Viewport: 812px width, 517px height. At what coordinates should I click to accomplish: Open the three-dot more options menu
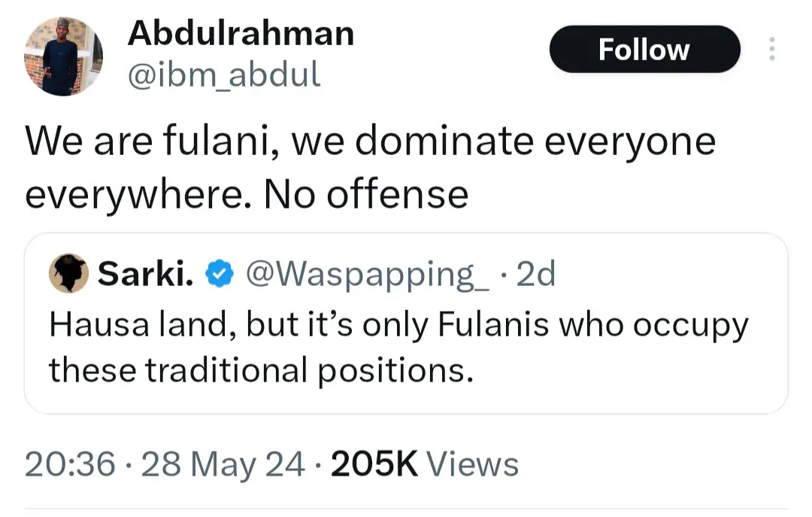pyautogui.click(x=771, y=50)
